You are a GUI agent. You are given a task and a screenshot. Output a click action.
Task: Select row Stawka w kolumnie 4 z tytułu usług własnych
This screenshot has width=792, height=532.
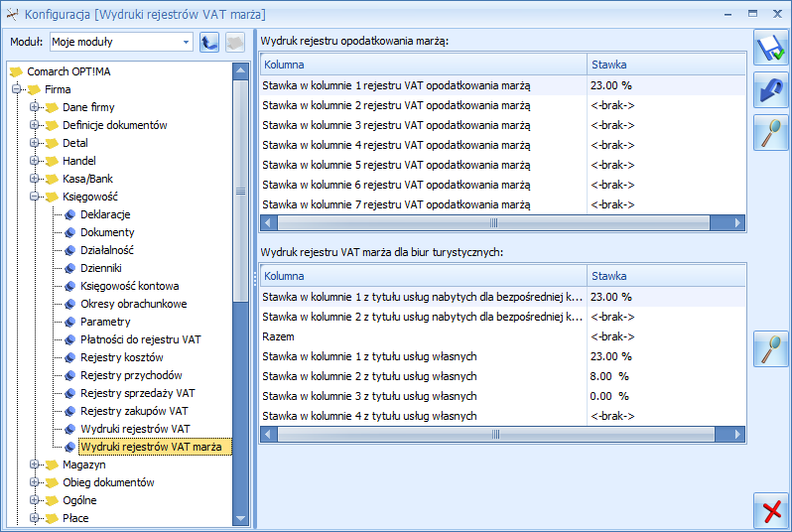502,416
